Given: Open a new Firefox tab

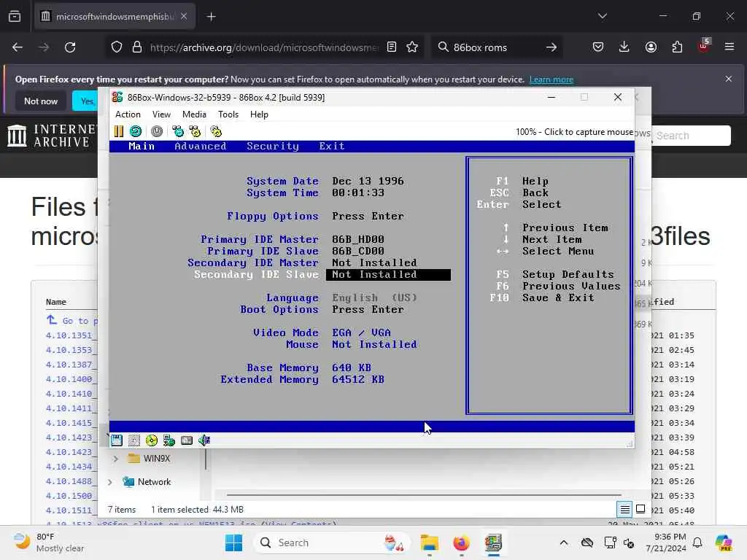Looking at the screenshot, I should (x=211, y=17).
